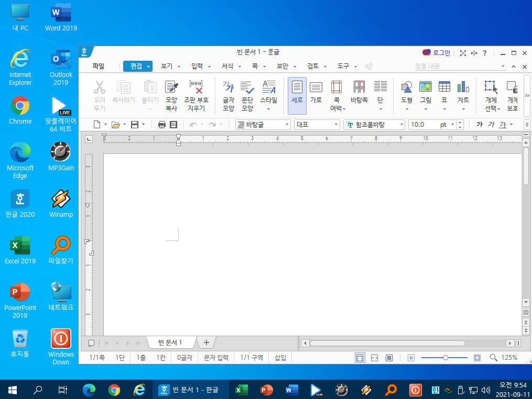Expand the 대표 language dropdown
This screenshot has width=532, height=399.
336,125
